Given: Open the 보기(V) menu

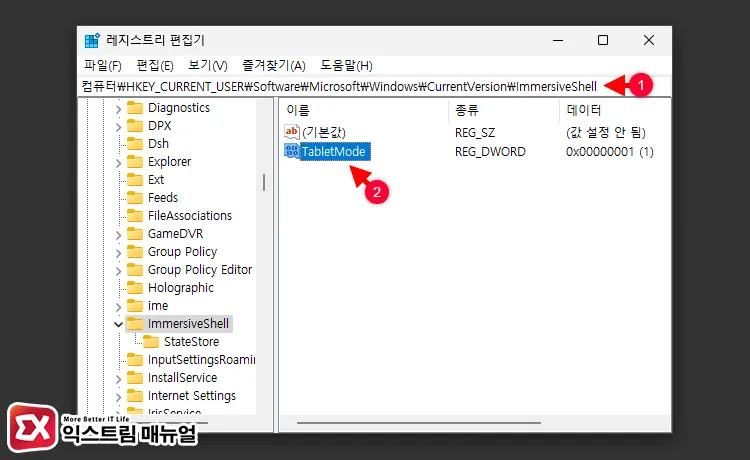Looking at the screenshot, I should (208, 66).
